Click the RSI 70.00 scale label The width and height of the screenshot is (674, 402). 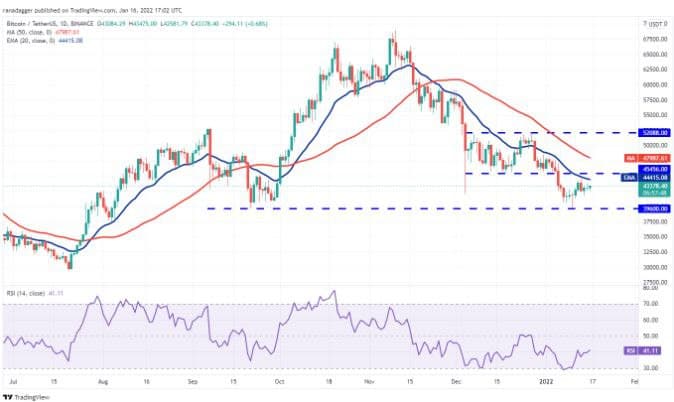point(652,304)
